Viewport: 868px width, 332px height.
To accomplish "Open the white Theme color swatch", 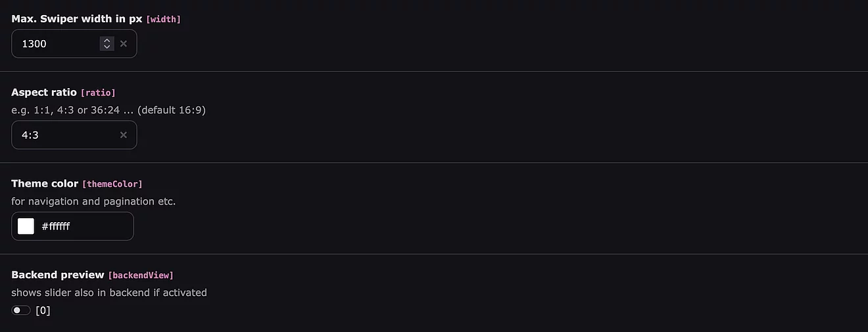I will [x=26, y=226].
